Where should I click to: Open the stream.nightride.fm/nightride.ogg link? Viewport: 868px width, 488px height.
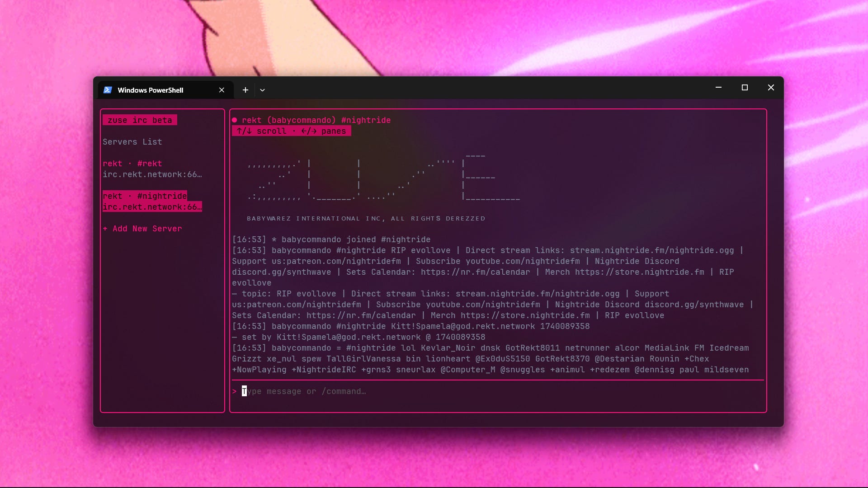pyautogui.click(x=651, y=250)
